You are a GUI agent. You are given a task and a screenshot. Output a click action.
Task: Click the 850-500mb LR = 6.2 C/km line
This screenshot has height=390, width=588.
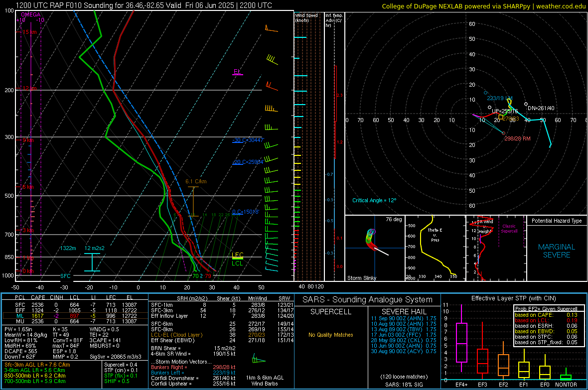35,376
